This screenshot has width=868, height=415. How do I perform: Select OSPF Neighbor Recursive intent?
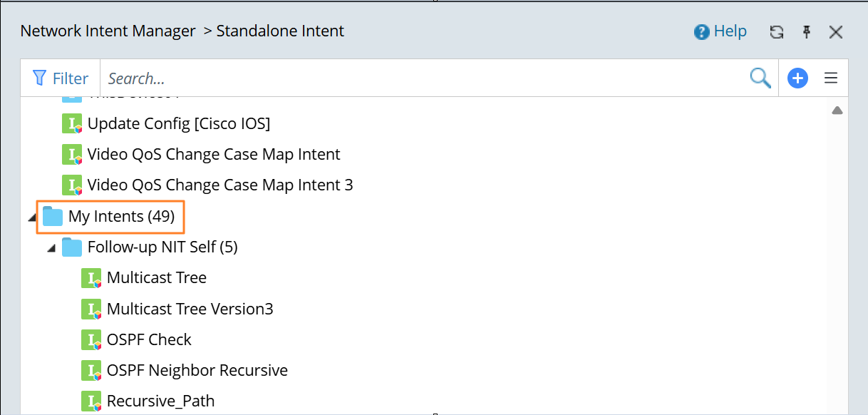pyautogui.click(x=197, y=371)
